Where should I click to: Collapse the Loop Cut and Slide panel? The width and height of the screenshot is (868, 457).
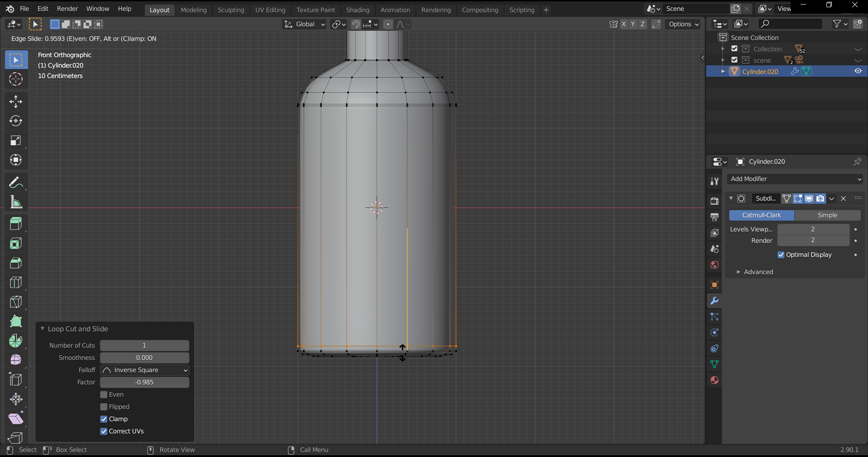[42, 329]
